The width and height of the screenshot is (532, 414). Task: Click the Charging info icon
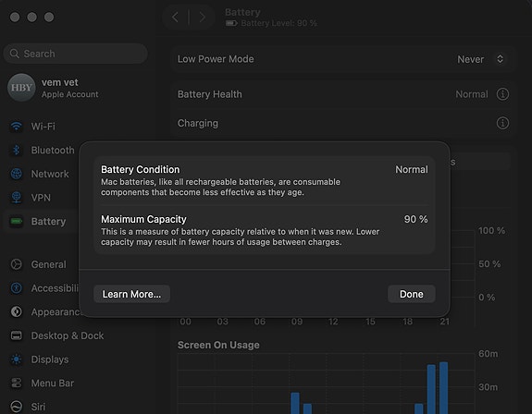(502, 123)
